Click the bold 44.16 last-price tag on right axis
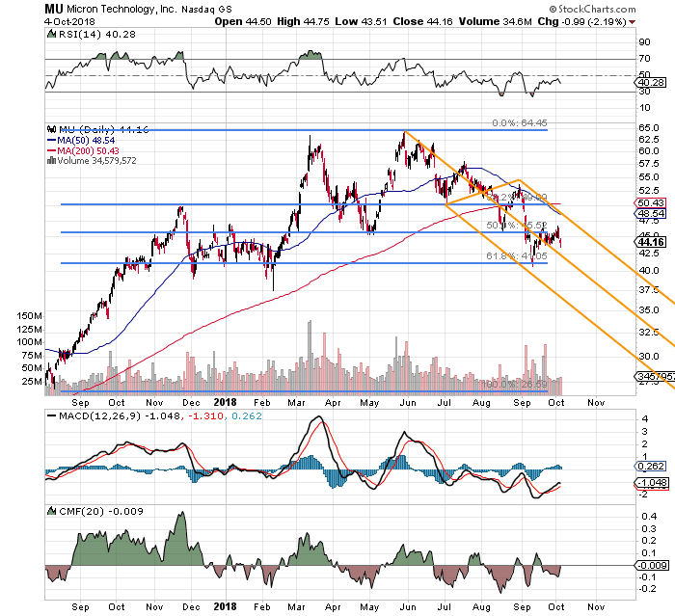Viewport: 675px width, 616px height. (651, 242)
